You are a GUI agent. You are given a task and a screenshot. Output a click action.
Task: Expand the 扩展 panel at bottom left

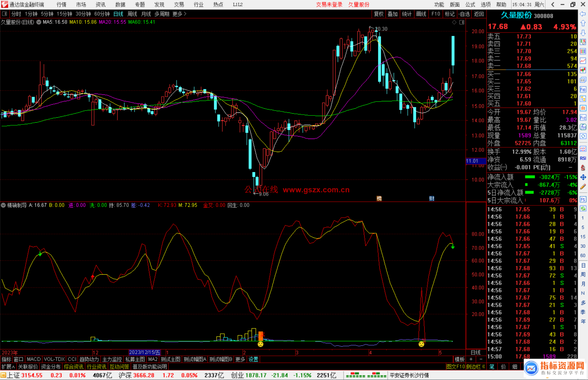click(x=8, y=367)
